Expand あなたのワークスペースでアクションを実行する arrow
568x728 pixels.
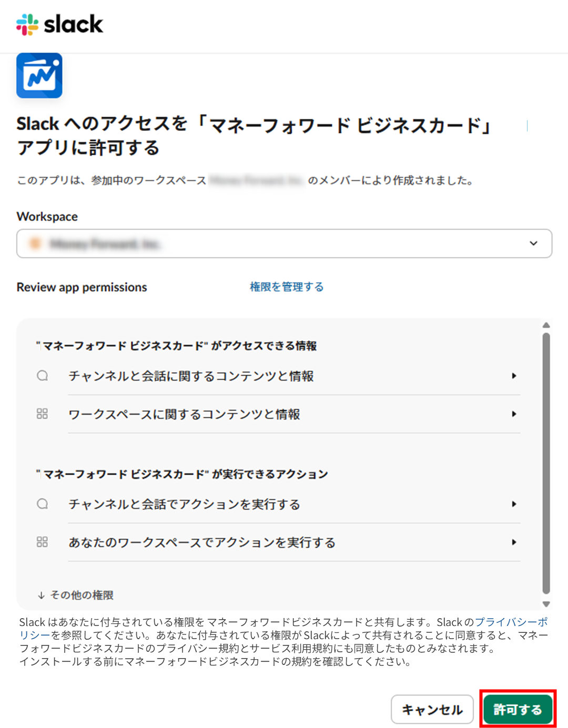pyautogui.click(x=514, y=542)
